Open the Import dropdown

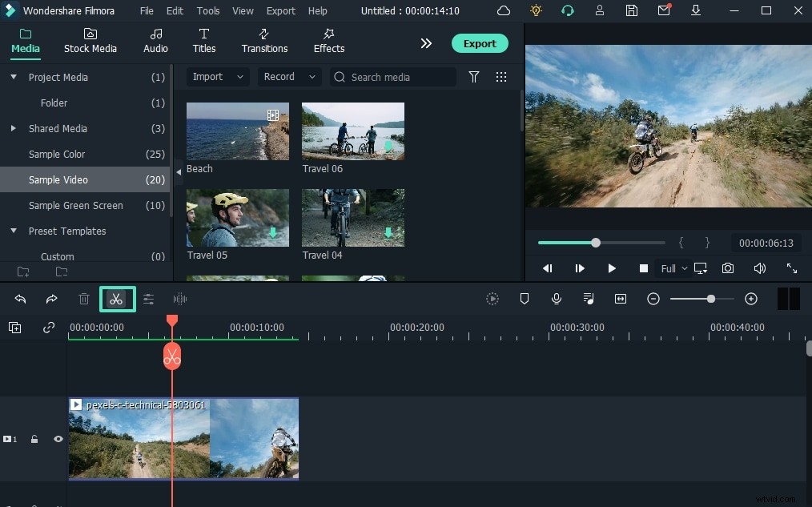pyautogui.click(x=217, y=76)
